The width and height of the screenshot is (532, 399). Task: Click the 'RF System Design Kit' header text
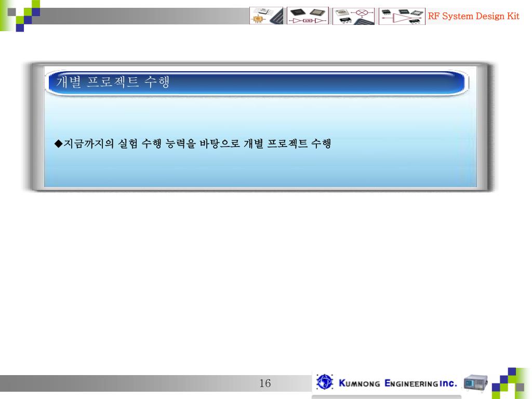(x=474, y=16)
